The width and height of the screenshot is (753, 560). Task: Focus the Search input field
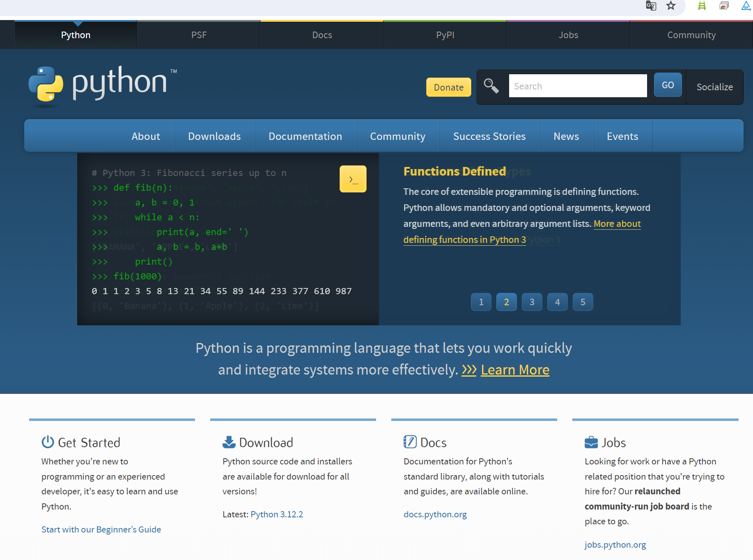578,86
